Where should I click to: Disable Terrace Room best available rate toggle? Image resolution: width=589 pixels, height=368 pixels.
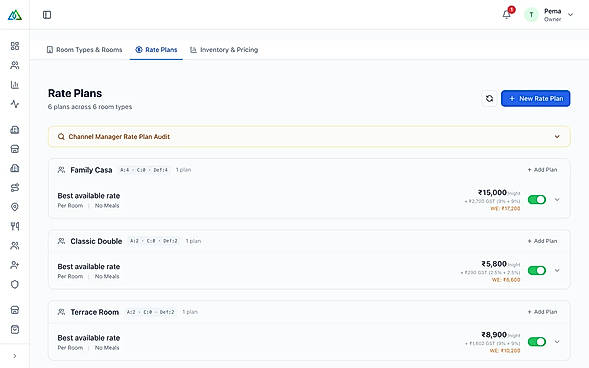(537, 342)
